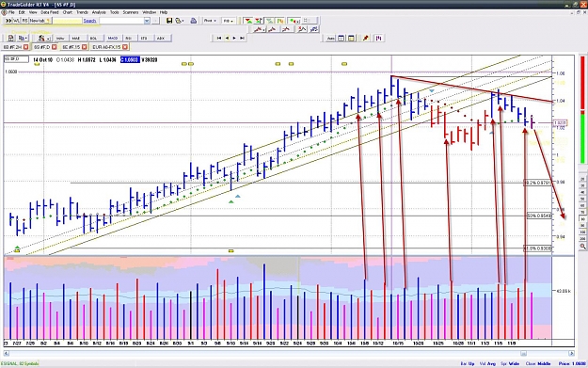The width and height of the screenshot is (588, 368).
Task: Click the magnifier zoom icon on right panel
Action: 582,247
